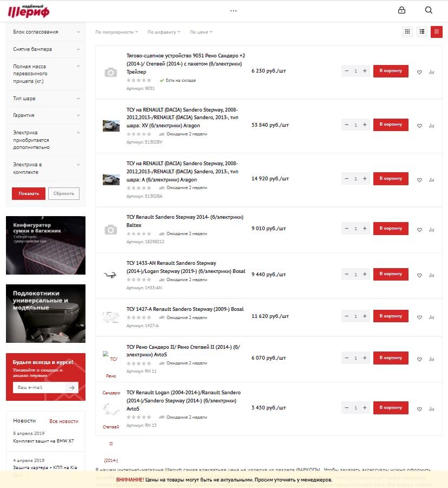Sort by По алфавиту
Viewport: 448px width, 488px height.
[163, 32]
